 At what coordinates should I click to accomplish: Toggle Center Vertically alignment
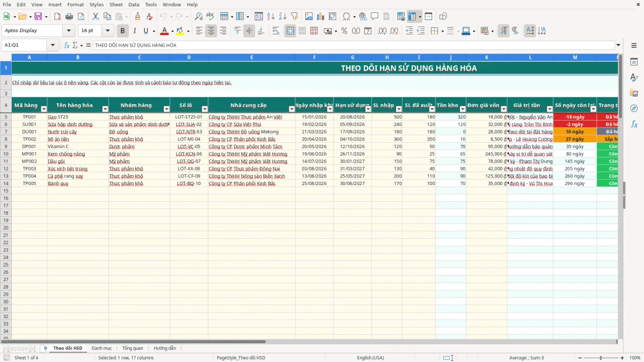(249, 31)
